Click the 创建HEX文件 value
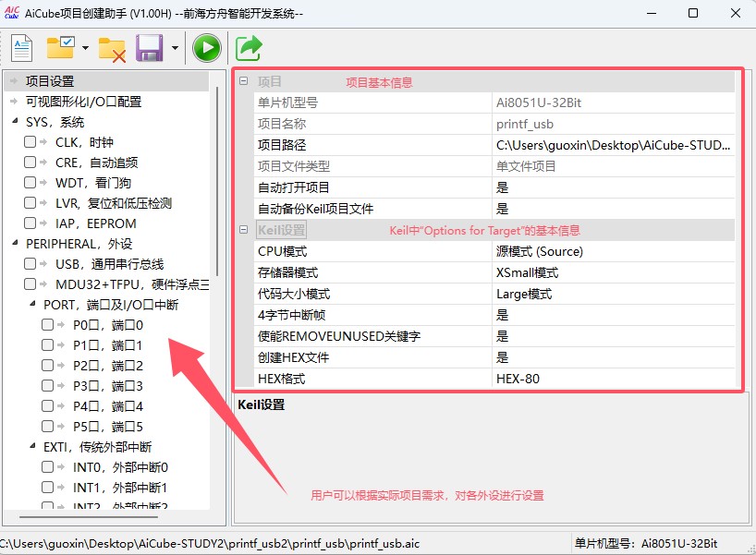 [614, 357]
